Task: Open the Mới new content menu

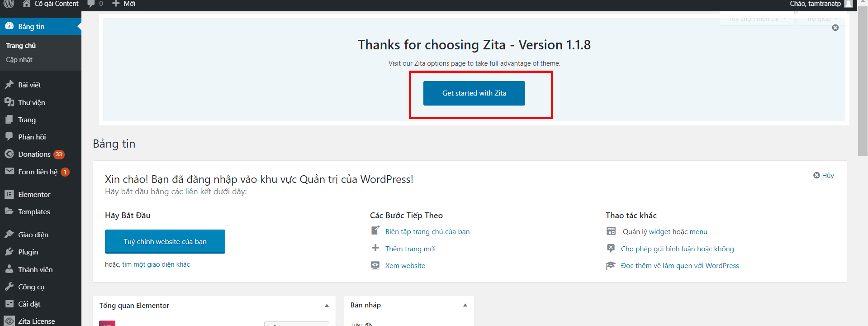Action: pos(123,4)
